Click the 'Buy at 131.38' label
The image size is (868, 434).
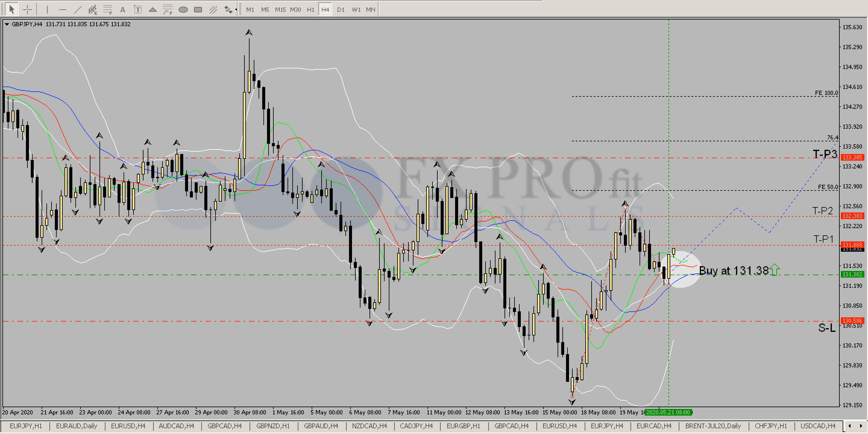pos(734,270)
